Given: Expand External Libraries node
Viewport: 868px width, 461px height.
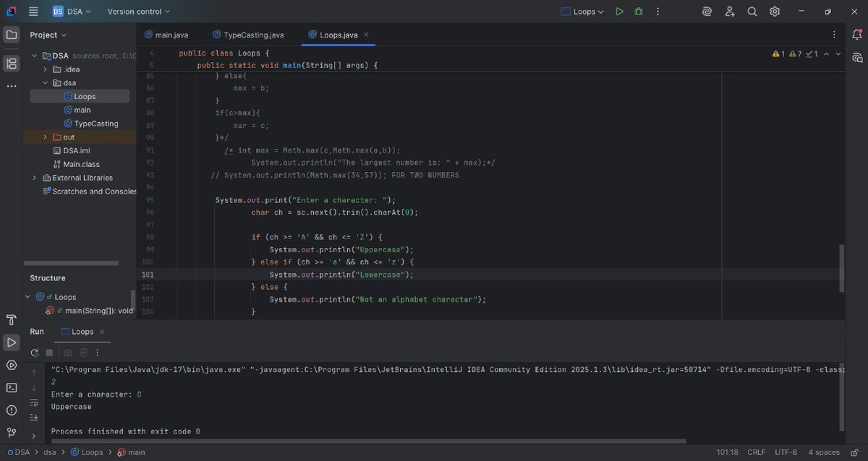Looking at the screenshot, I should pos(34,178).
